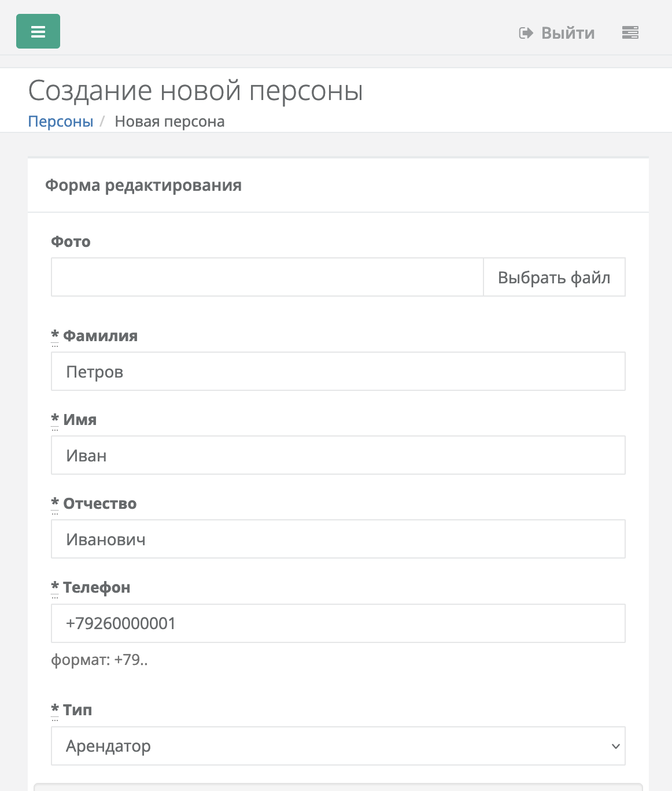Click the chevron arrow of Тип select
The height and width of the screenshot is (791, 672).
point(615,746)
